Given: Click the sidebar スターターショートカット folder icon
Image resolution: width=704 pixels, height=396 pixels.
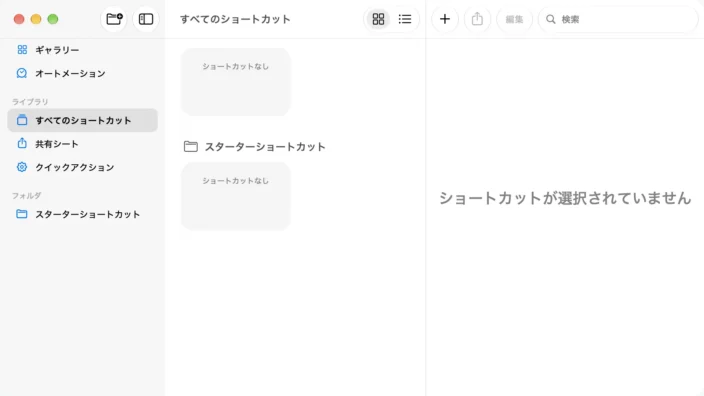Looking at the screenshot, I should (x=22, y=214).
